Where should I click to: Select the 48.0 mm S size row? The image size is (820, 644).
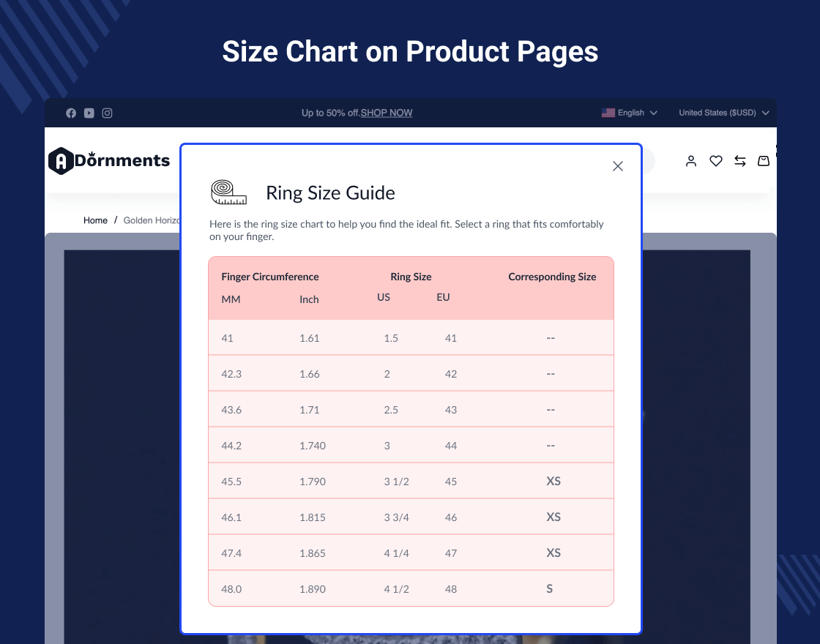pyautogui.click(x=411, y=588)
